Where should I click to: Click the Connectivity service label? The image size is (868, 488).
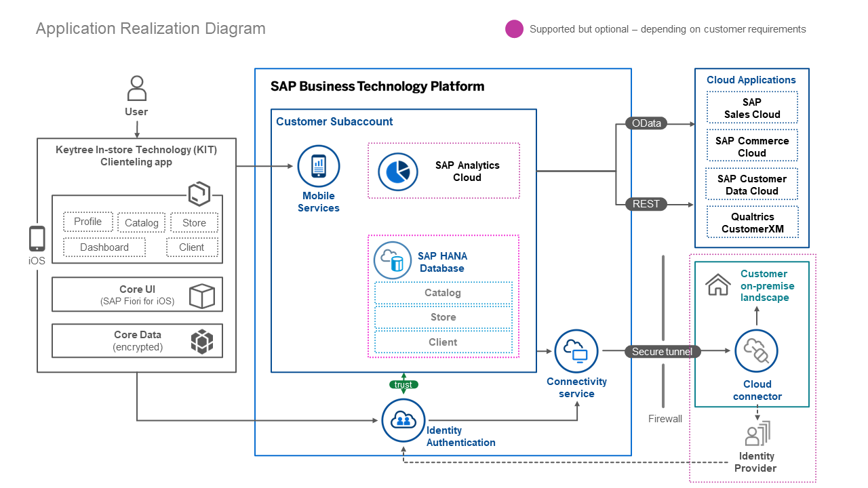tap(577, 388)
